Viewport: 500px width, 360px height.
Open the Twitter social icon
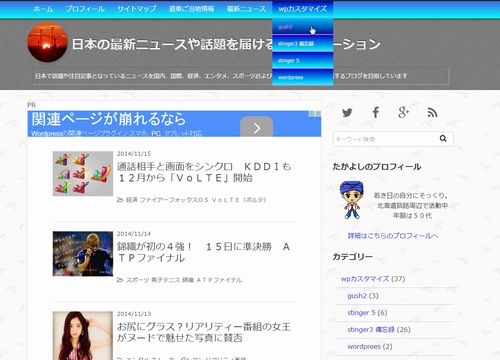[347, 113]
